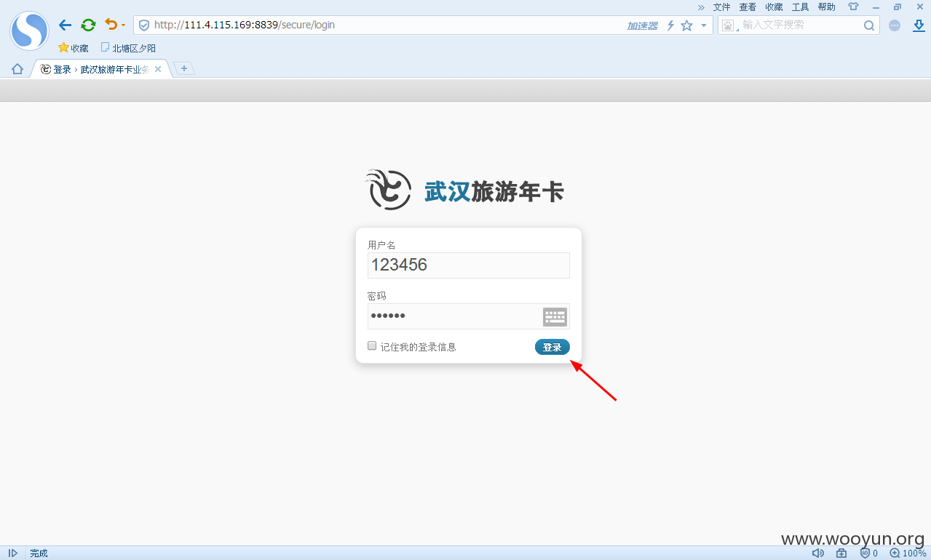Screen dimensions: 931x560
Task: Open the 帮助 menu
Action: pos(826,7)
